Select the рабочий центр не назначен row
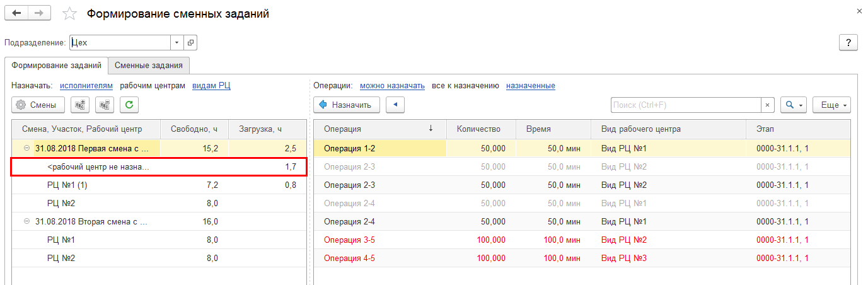 159,167
